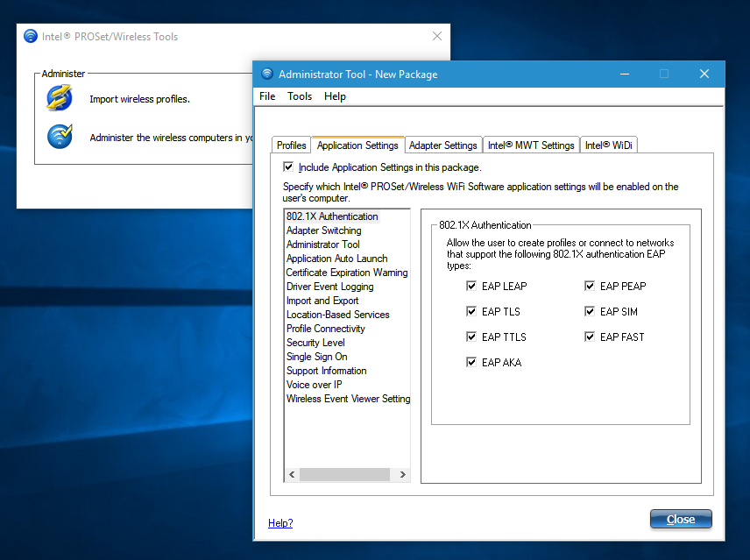Close the Administrator Tool window via X

pos(704,74)
